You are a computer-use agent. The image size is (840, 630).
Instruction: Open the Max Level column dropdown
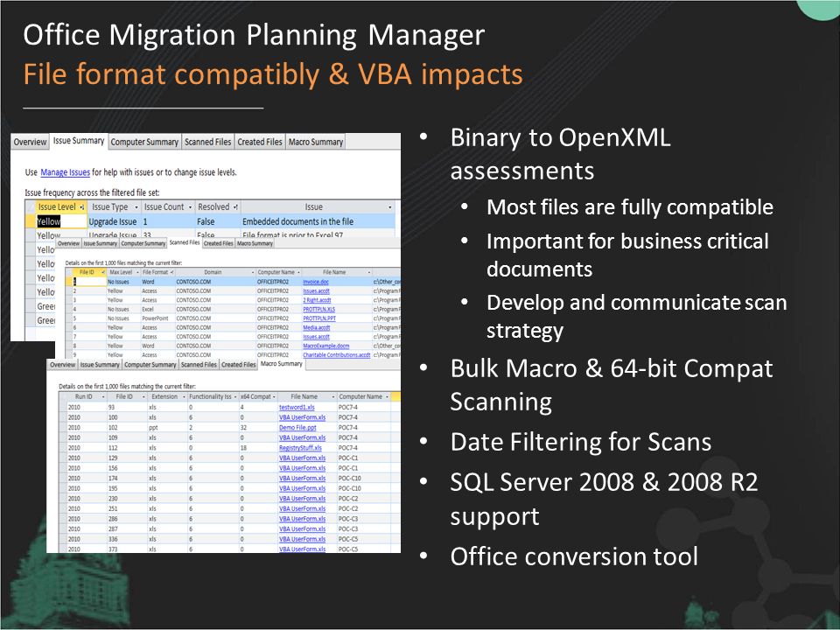(x=136, y=273)
